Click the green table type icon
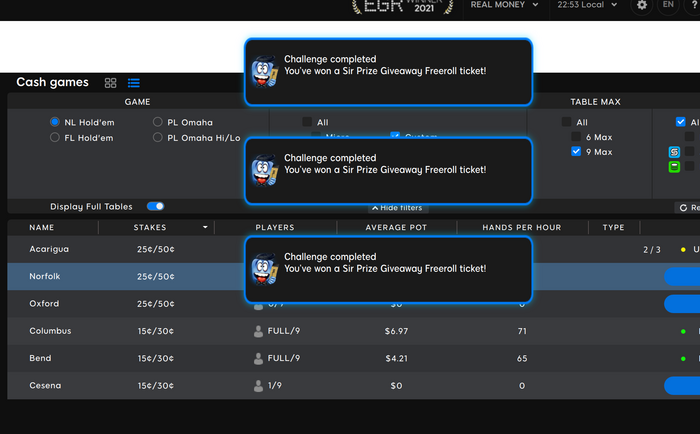Image resolution: width=700 pixels, height=434 pixels. [x=674, y=167]
